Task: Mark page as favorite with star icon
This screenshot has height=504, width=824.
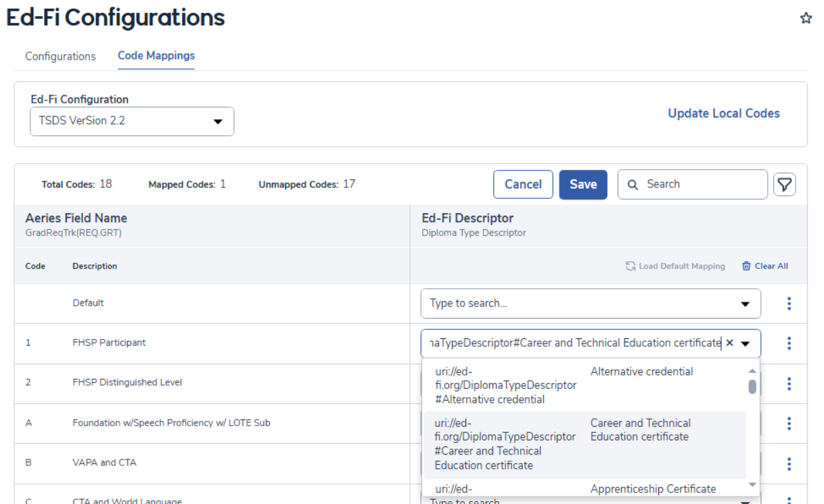Action: 806,18
